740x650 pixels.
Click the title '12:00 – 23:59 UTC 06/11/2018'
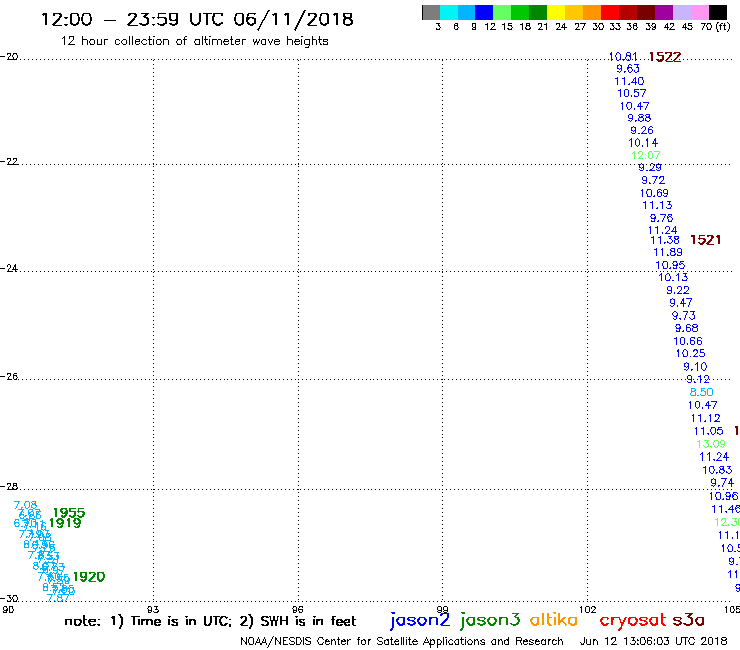(x=197, y=19)
